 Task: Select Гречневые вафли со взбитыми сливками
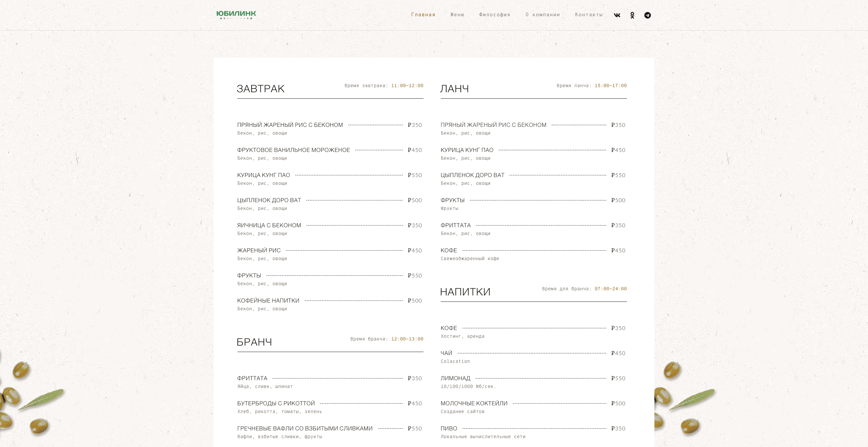(x=304, y=429)
